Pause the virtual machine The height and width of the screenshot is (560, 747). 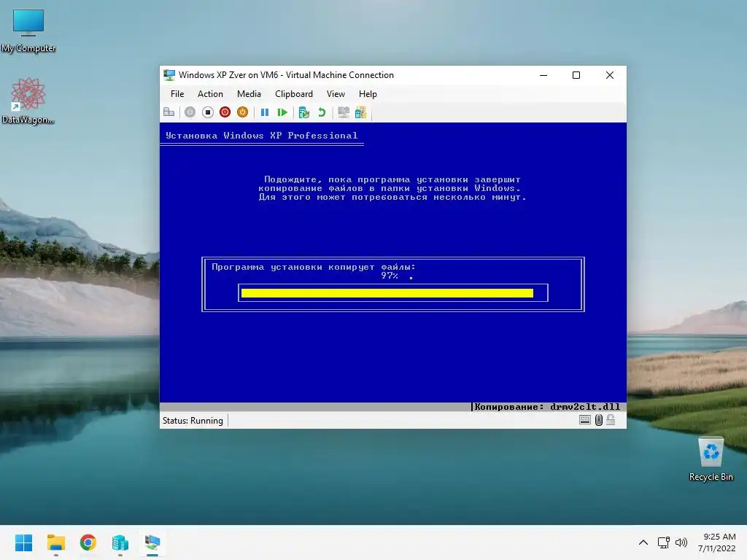[265, 112]
